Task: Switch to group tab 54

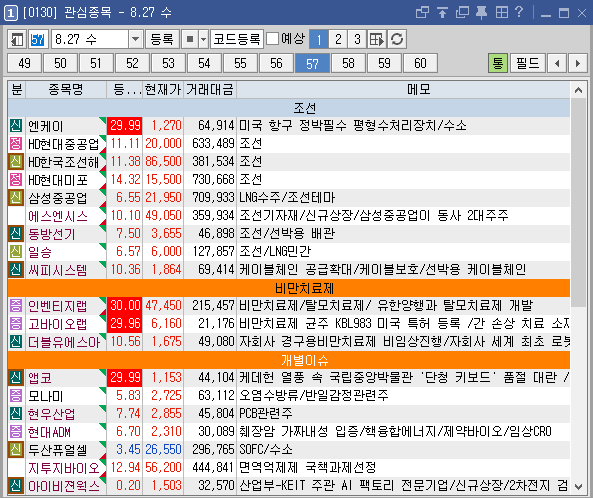Action: pos(204,63)
